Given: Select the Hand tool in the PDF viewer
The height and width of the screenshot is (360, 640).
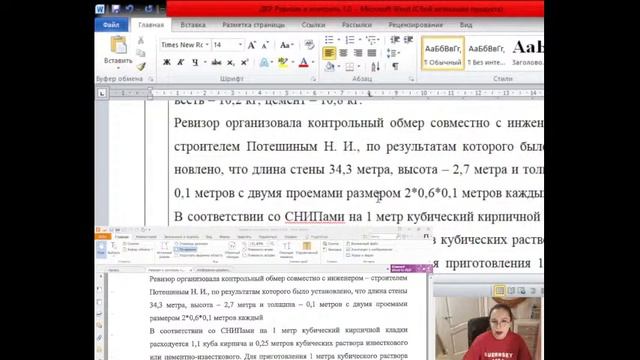Looking at the screenshot, I should (x=101, y=249).
